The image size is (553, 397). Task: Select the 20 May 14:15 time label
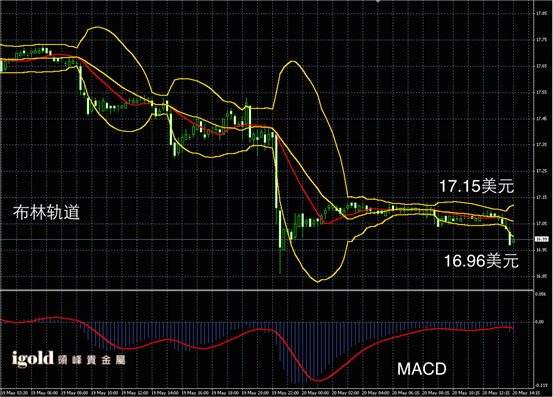pos(525,393)
